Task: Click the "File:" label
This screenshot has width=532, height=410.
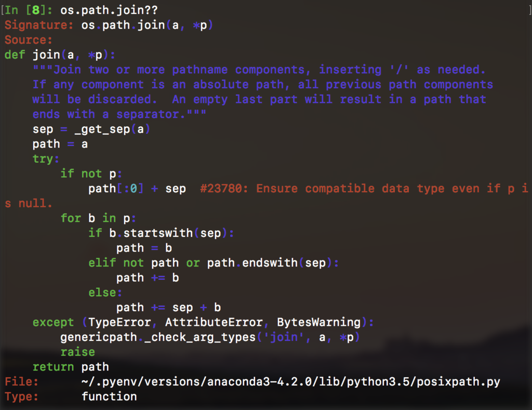Action: [21, 382]
